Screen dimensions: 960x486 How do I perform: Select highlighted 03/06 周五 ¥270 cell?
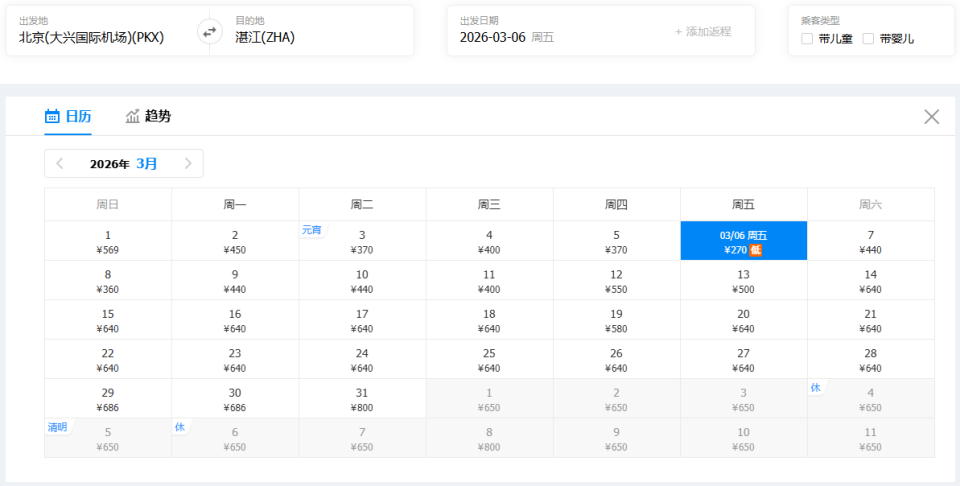tap(744, 241)
